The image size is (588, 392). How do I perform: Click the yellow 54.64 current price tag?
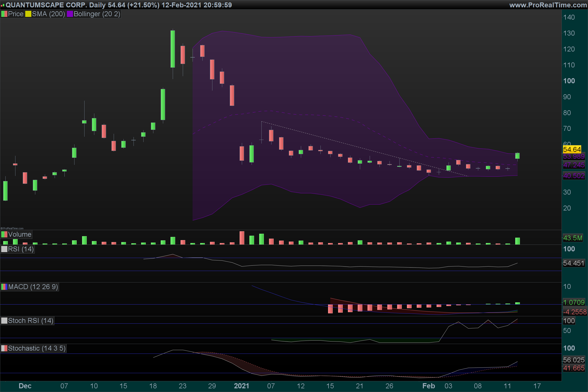click(x=572, y=149)
